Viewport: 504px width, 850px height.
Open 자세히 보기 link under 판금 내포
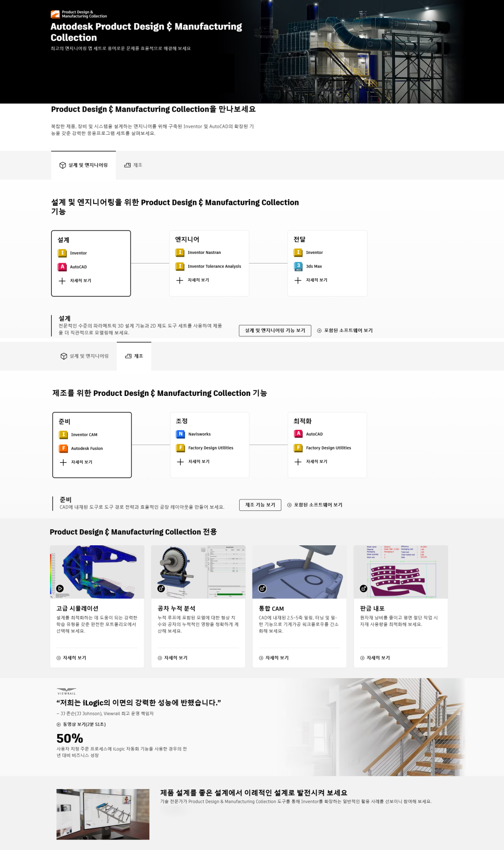click(375, 658)
